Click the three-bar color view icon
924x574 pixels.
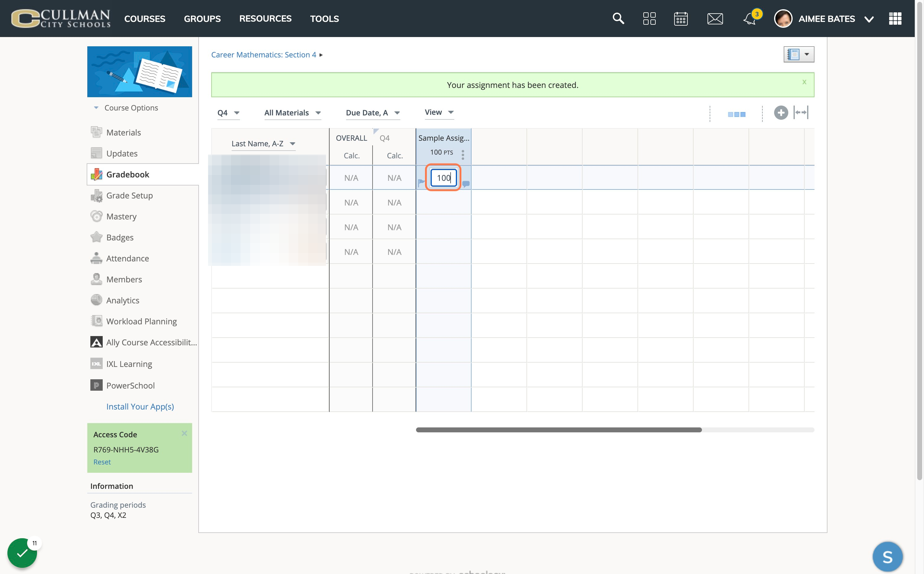coord(736,114)
